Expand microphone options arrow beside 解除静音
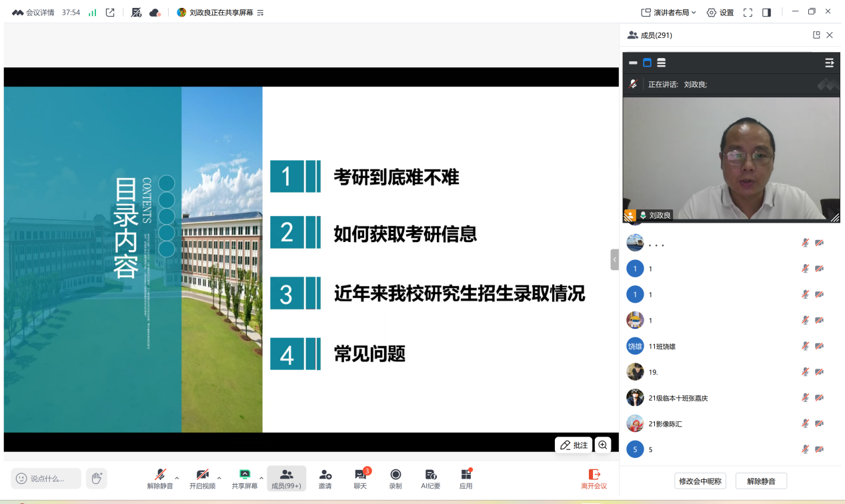The height and width of the screenshot is (504, 845). pyautogui.click(x=177, y=477)
